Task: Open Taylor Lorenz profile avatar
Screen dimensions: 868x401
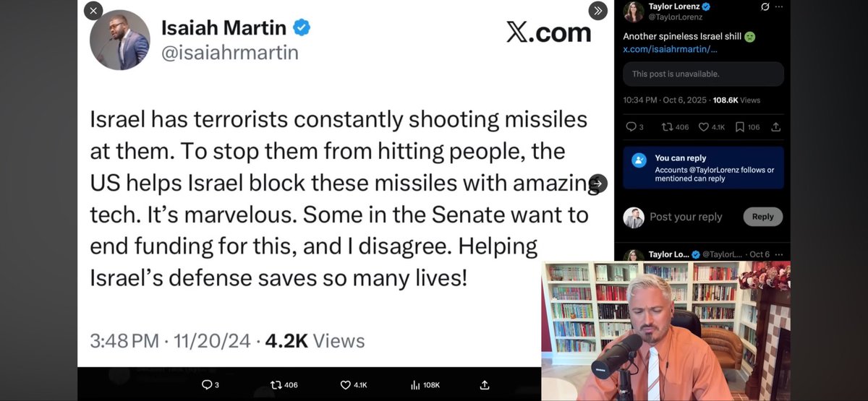Action: pyautogui.click(x=634, y=12)
